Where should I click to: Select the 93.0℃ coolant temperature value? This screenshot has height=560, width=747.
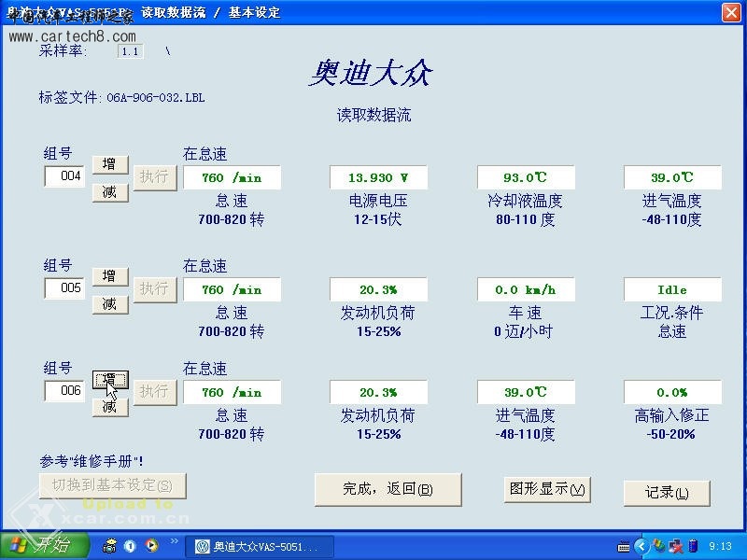tap(526, 177)
